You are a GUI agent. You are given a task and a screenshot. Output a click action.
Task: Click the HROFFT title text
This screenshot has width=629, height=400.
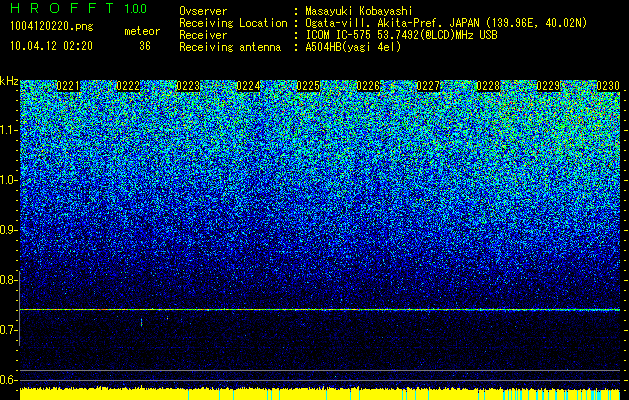pos(62,8)
